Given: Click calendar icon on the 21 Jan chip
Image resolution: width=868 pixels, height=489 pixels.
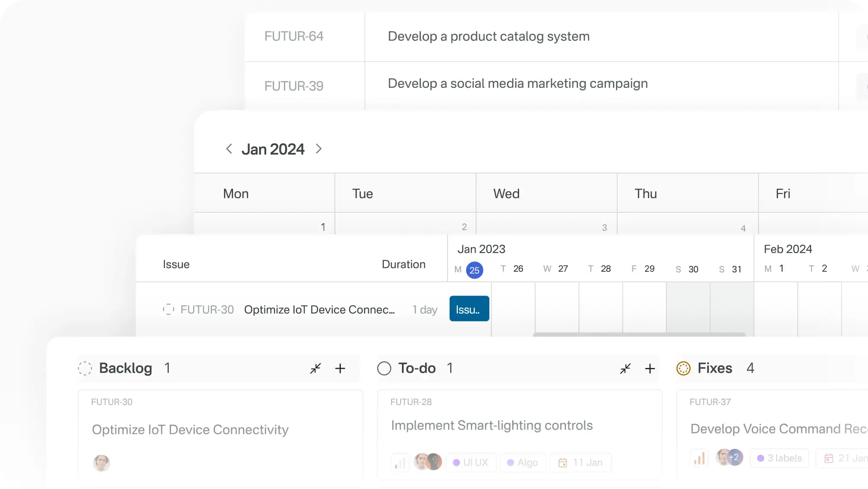Looking at the screenshot, I should pos(829,458).
